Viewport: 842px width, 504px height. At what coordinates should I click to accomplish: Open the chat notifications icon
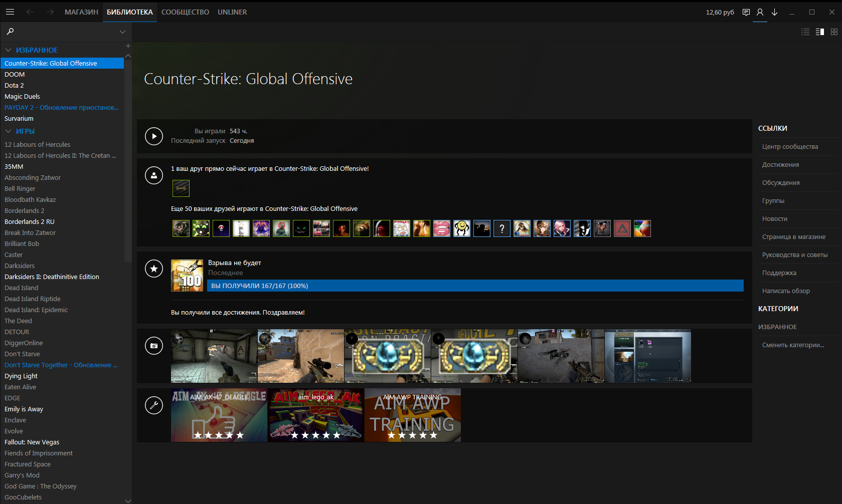click(746, 12)
